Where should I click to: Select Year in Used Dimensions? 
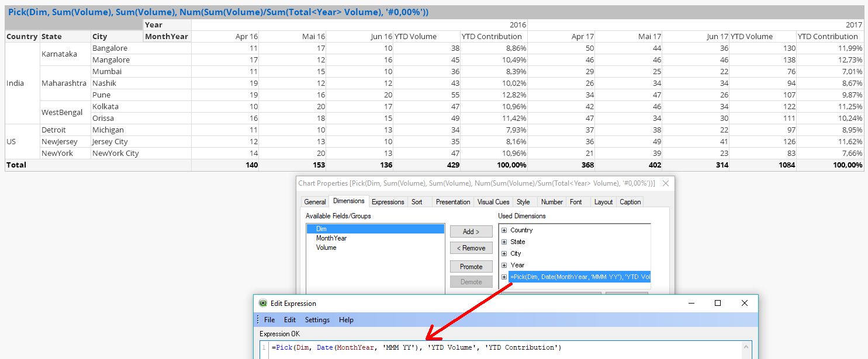click(x=517, y=265)
